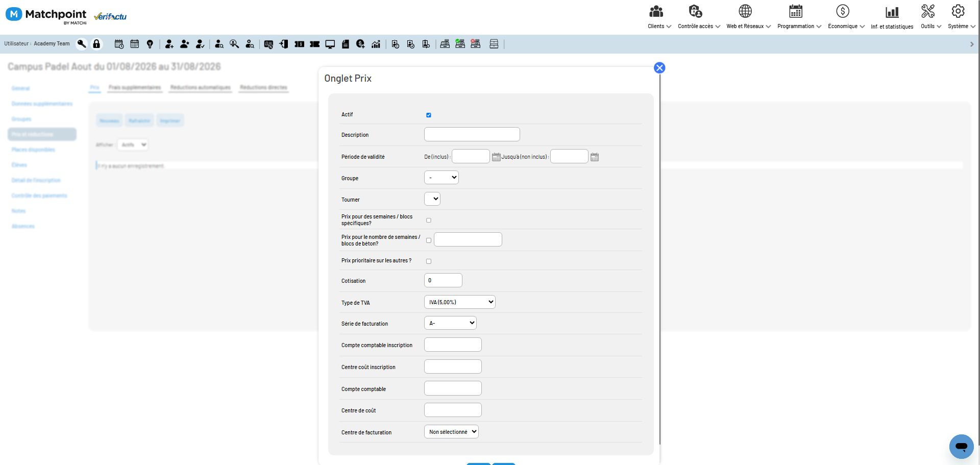The height and width of the screenshot is (465, 980).
Task: Click the growth chart icon
Action: point(376,44)
